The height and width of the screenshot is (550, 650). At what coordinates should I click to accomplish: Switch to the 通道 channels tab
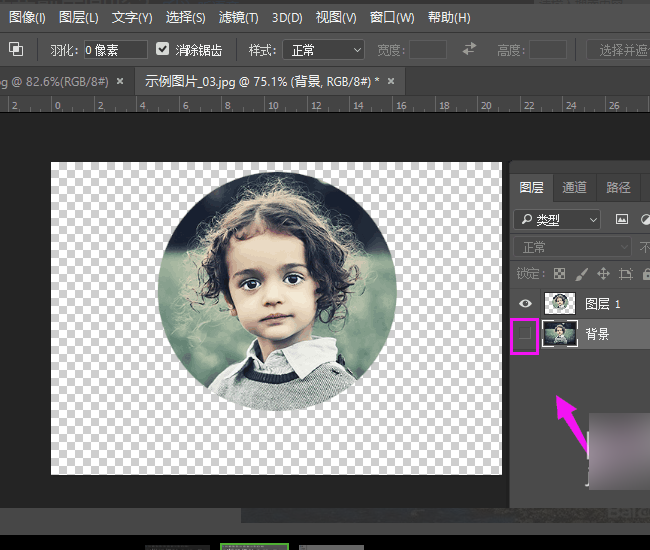(x=574, y=187)
